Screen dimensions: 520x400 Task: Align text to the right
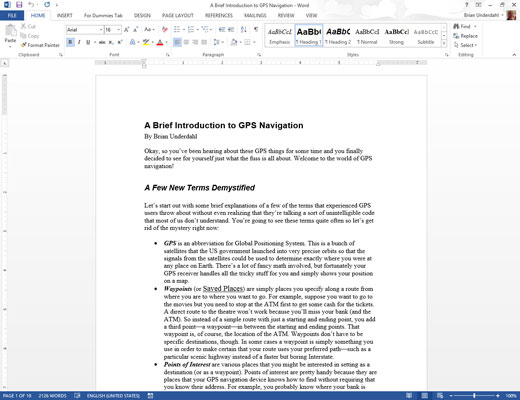pyautogui.click(x=195, y=42)
